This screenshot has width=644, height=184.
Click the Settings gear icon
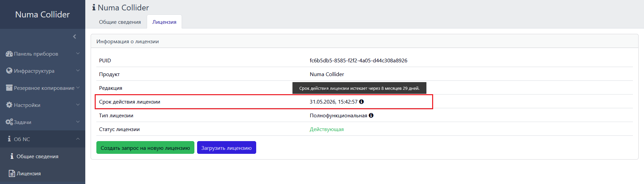click(9, 105)
